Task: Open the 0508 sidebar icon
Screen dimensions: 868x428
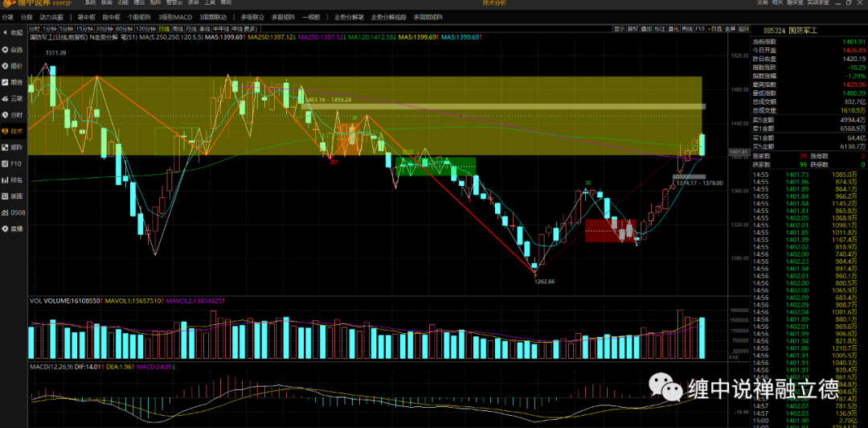Action: coord(13,212)
